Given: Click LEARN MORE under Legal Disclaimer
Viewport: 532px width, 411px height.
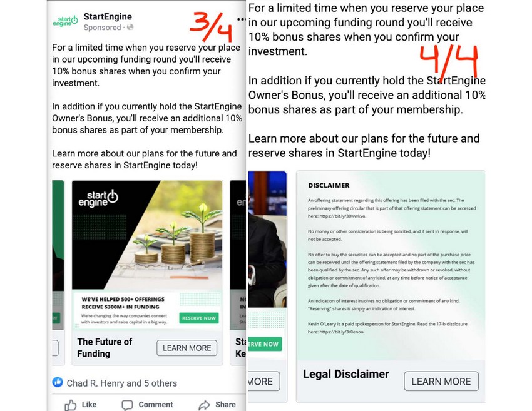Looking at the screenshot, I should 441,381.
